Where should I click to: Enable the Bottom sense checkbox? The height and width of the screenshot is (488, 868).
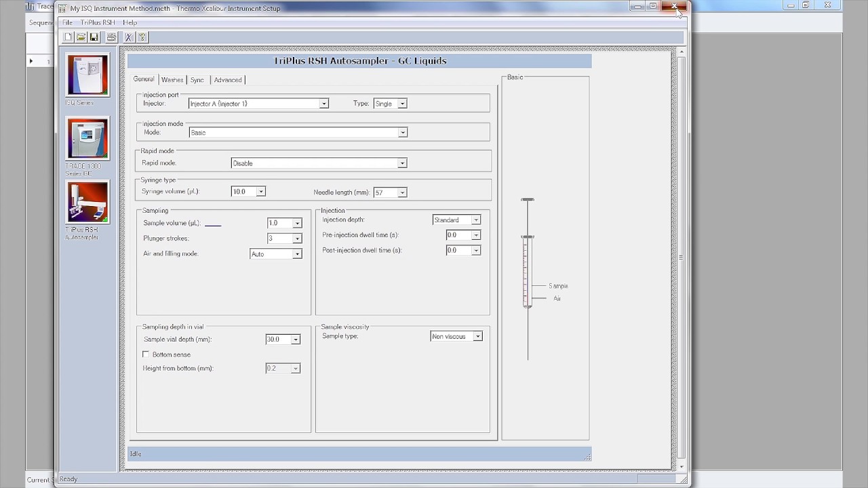pyautogui.click(x=146, y=354)
